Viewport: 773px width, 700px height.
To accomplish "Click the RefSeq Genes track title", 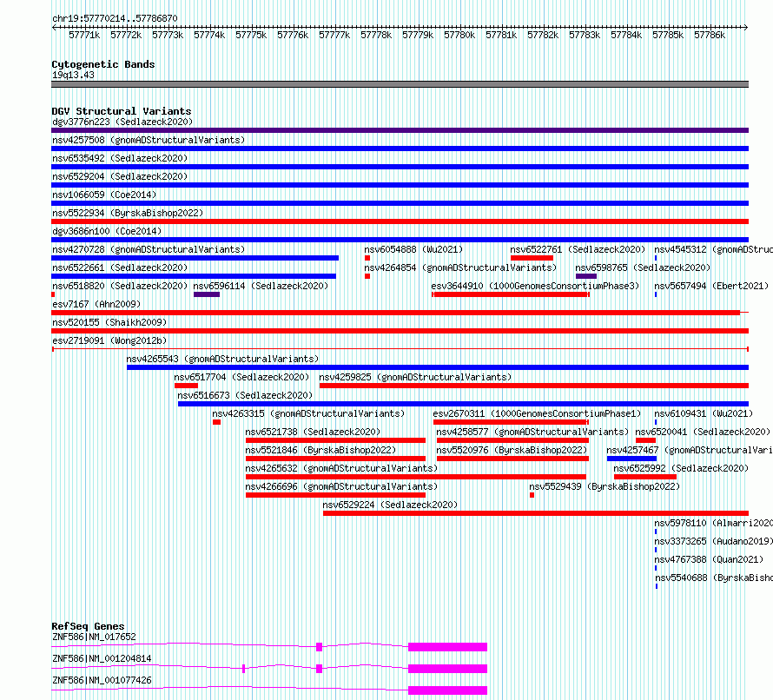I will 88,626.
